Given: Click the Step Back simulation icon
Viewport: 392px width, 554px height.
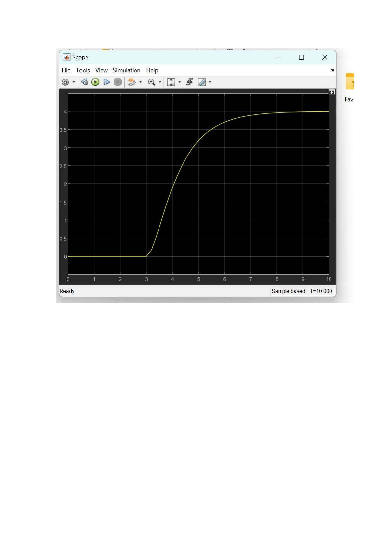Looking at the screenshot, I should [x=85, y=82].
